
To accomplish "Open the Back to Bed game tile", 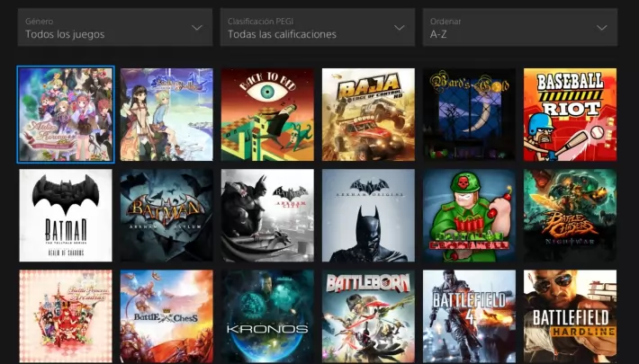I will pos(267,114).
